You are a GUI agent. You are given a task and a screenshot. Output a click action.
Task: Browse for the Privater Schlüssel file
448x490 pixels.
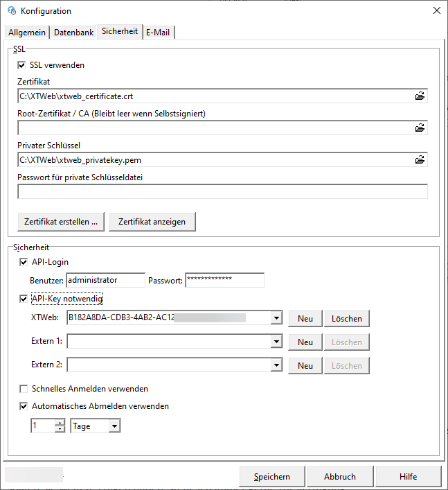click(420, 159)
